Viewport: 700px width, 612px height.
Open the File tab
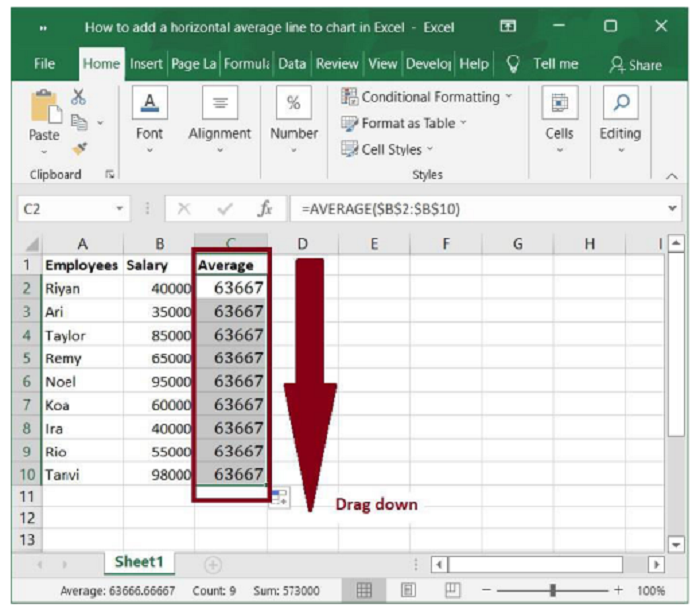coord(45,64)
